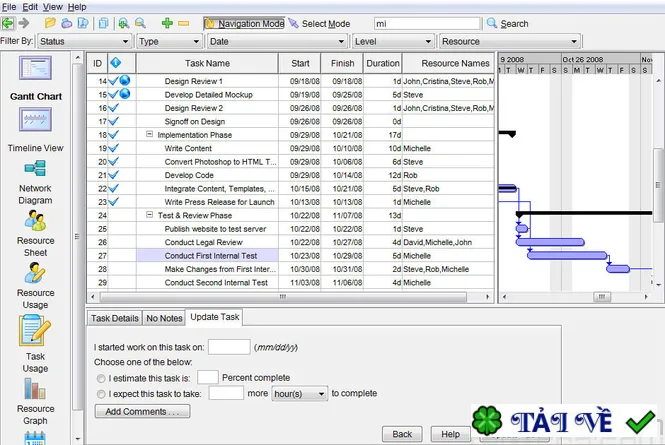
Task: Click the checkmark in Signoff on Design row
Action: click(x=113, y=121)
